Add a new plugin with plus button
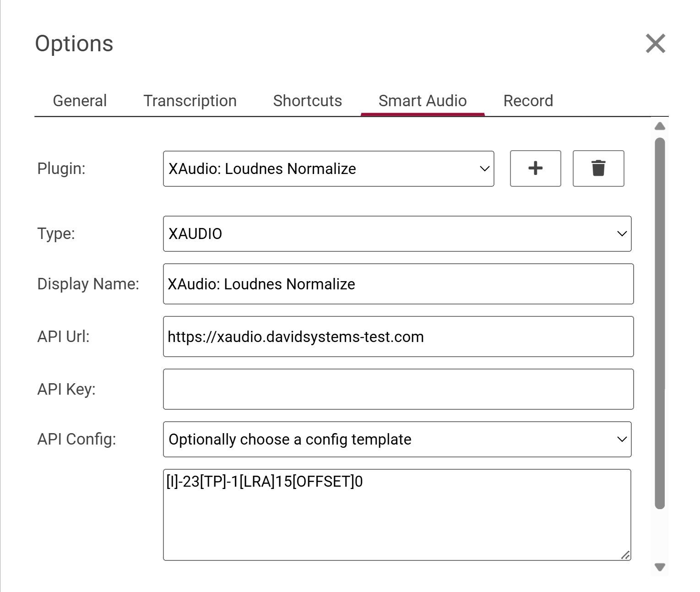Screen dimensions: 700x592 [535, 168]
